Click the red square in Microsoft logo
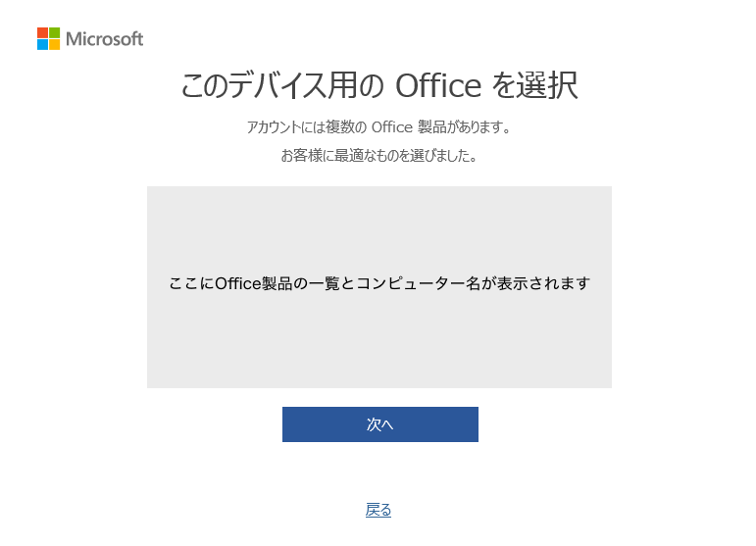Screen dimensions: 756x546 click(x=43, y=32)
